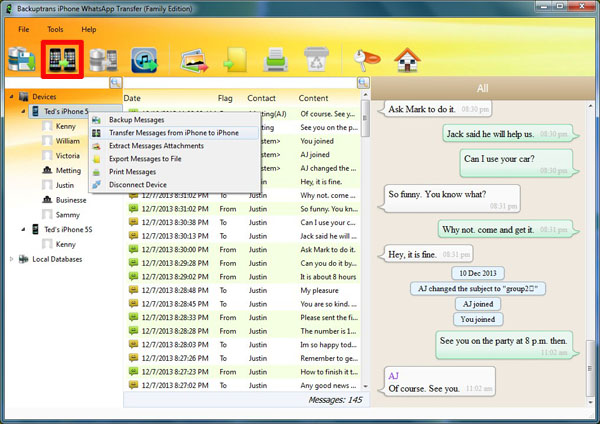
Task: Click the message search input field
Action: (240, 82)
